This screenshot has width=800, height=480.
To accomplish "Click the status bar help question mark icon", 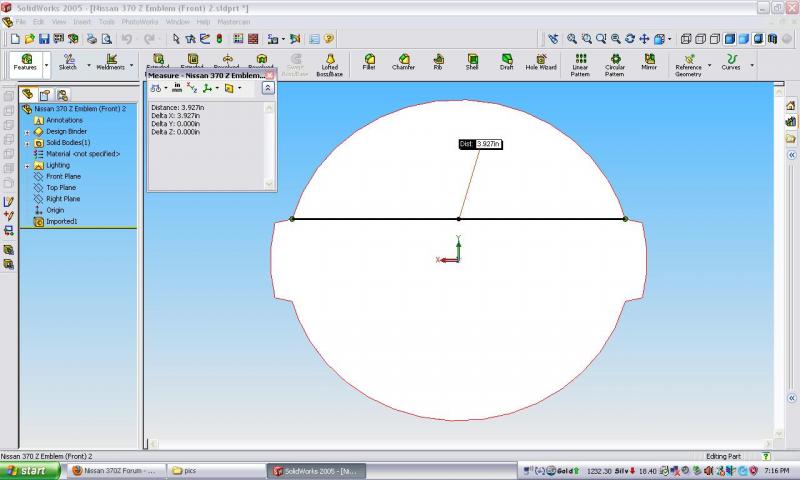I will pos(766,457).
